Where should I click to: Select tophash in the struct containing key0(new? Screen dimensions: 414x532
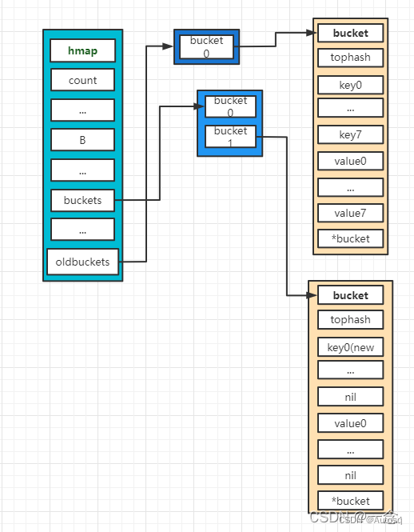[351, 320]
